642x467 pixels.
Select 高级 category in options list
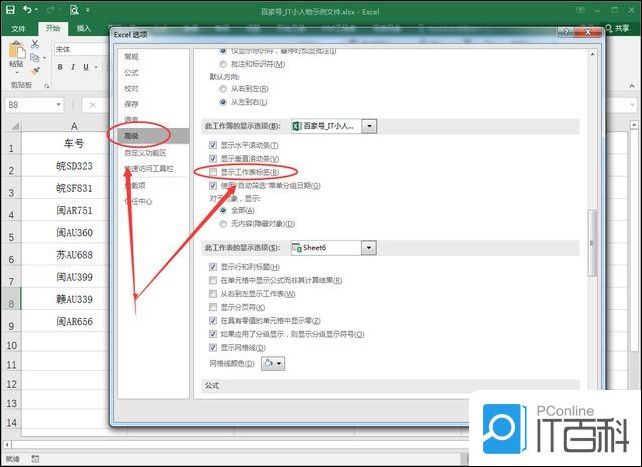pos(153,136)
